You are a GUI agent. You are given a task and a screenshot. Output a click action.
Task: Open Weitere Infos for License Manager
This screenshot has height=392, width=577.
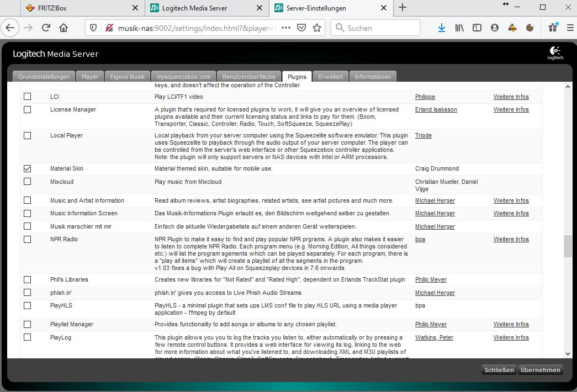(x=511, y=110)
